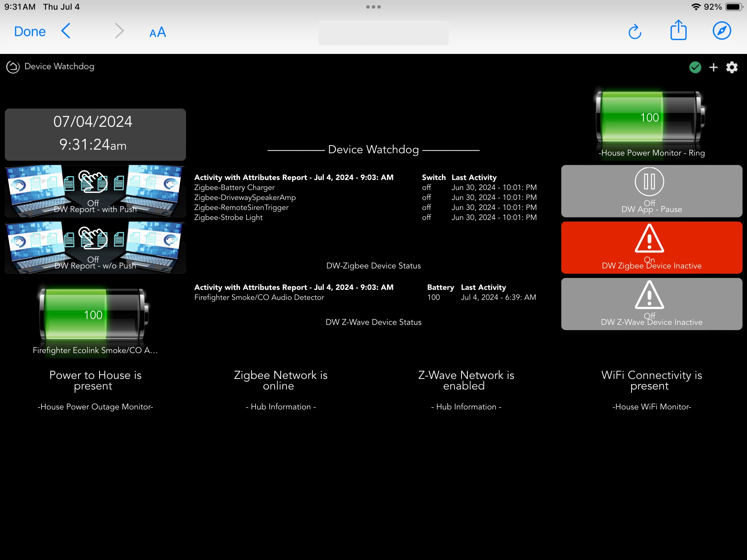This screenshot has height=560, width=747.
Task: Open the AA text size menu
Action: click(158, 32)
